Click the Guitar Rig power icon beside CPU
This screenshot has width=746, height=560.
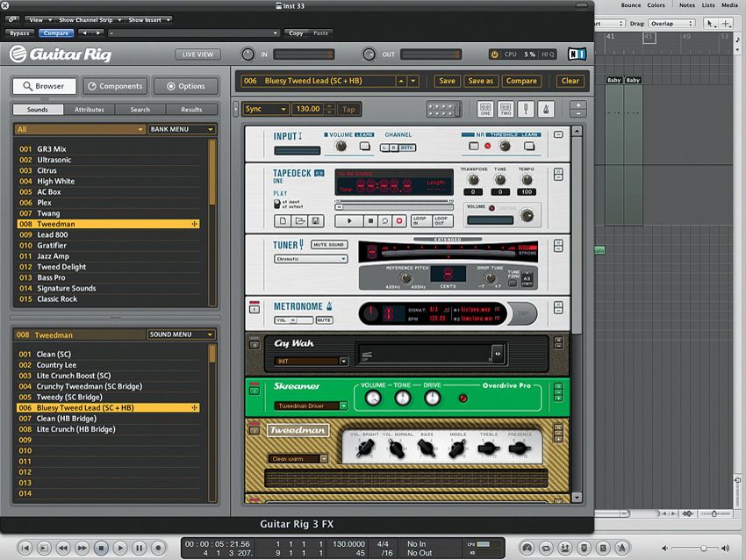tap(494, 54)
